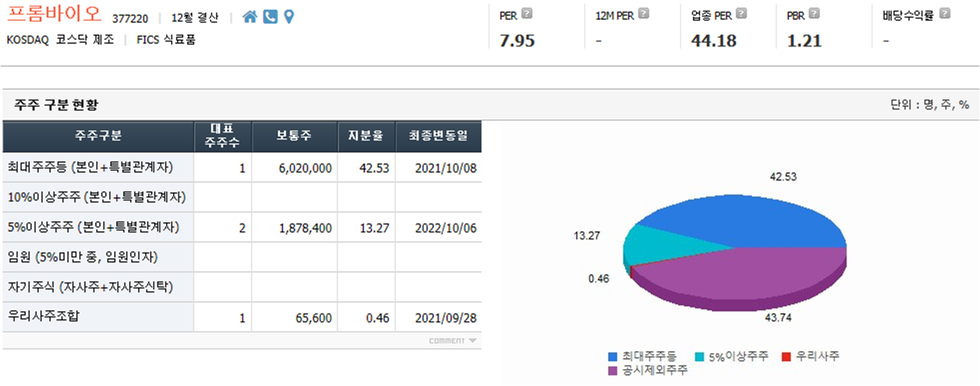Click the red 우리사주 legend swatch

click(x=787, y=357)
